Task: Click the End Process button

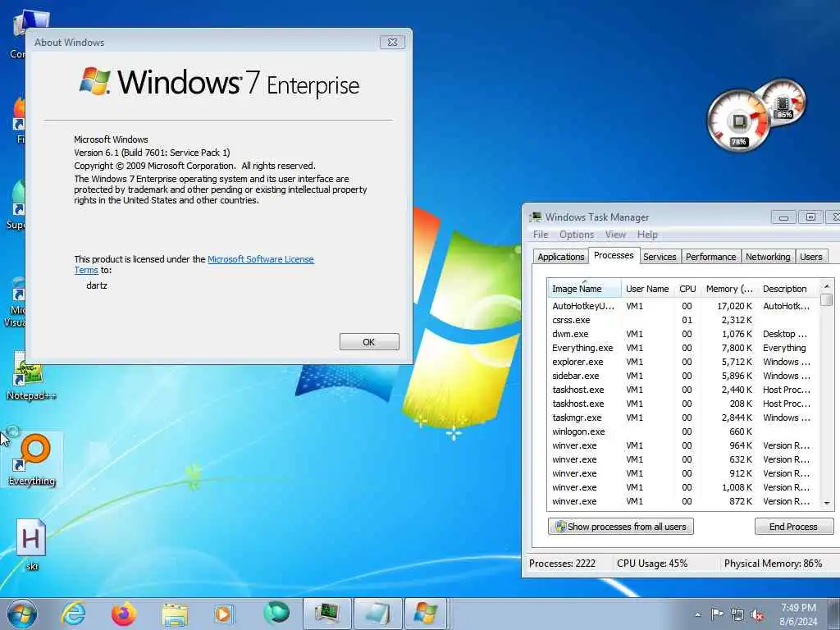Action: tap(793, 527)
